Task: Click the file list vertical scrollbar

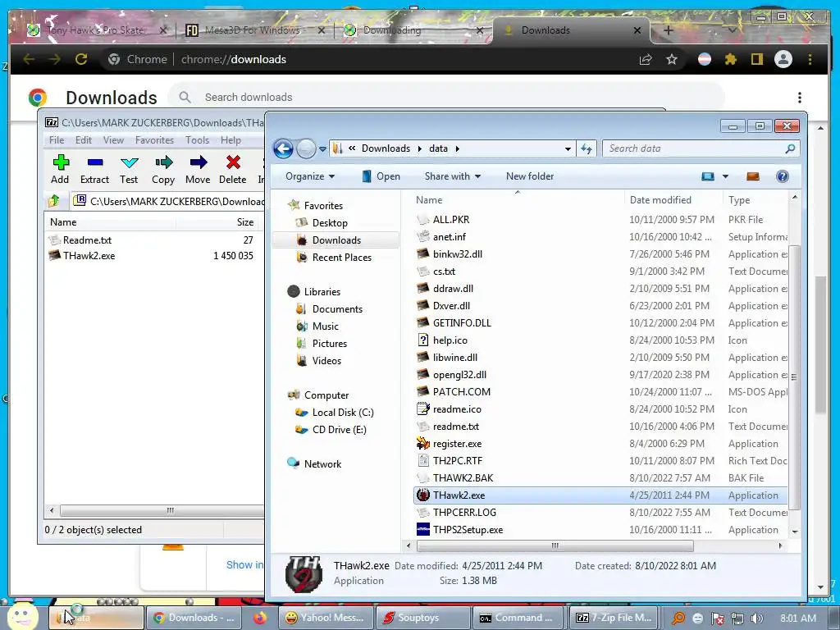Action: tap(794, 377)
